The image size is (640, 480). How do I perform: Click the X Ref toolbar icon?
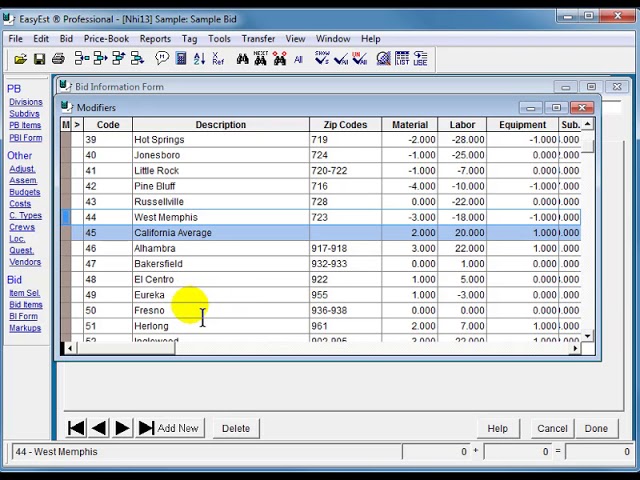[x=218, y=59]
